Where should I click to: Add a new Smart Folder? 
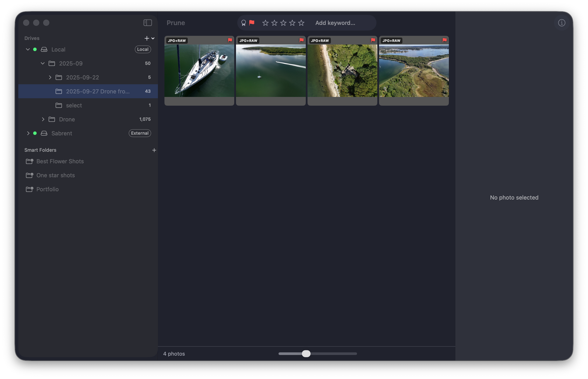click(154, 150)
